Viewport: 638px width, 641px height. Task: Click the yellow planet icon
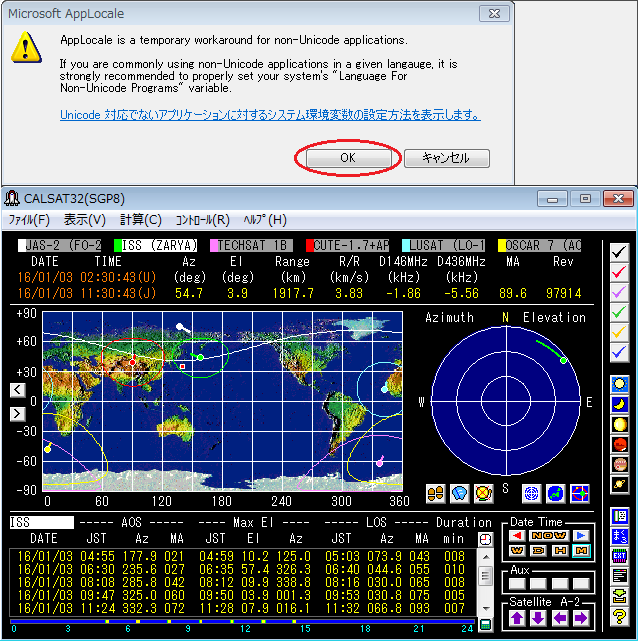pos(620,424)
